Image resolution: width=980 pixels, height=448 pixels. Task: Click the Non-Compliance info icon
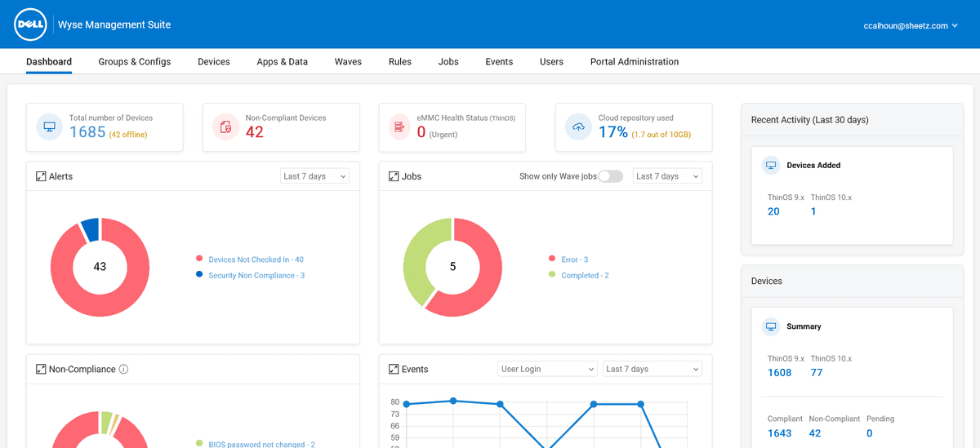[x=124, y=370]
